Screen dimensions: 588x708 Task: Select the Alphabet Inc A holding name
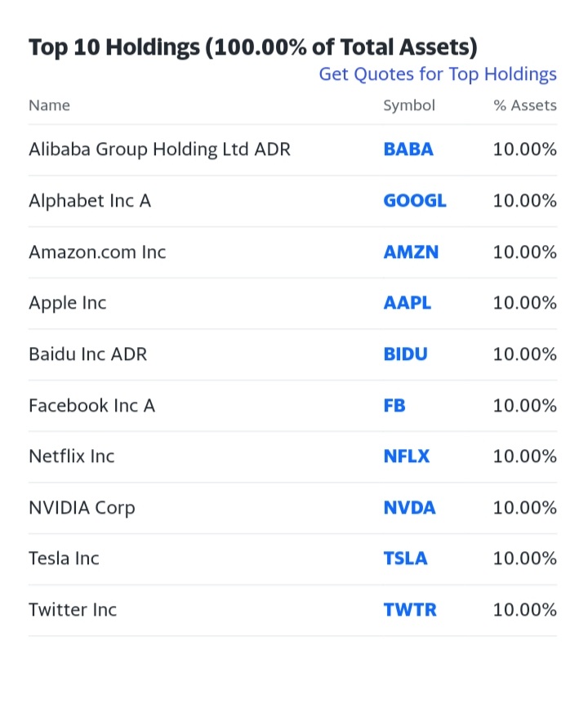click(x=90, y=201)
